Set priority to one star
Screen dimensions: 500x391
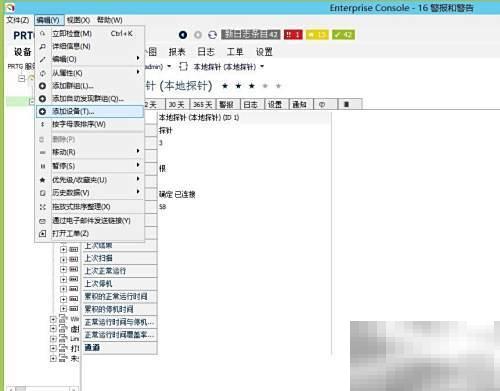(225, 86)
